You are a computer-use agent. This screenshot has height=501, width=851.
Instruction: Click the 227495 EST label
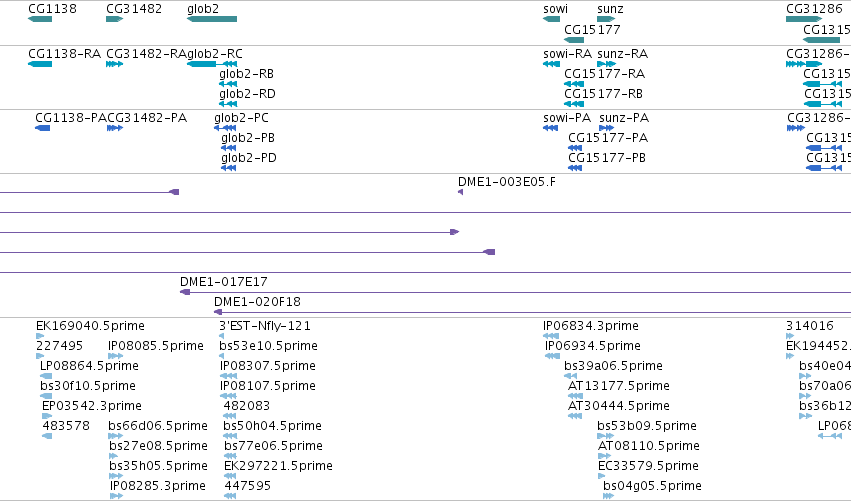pyautogui.click(x=59, y=346)
